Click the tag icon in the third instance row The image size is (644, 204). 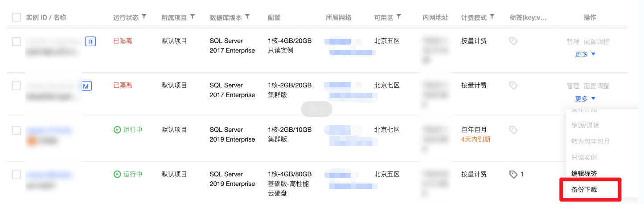point(513,130)
